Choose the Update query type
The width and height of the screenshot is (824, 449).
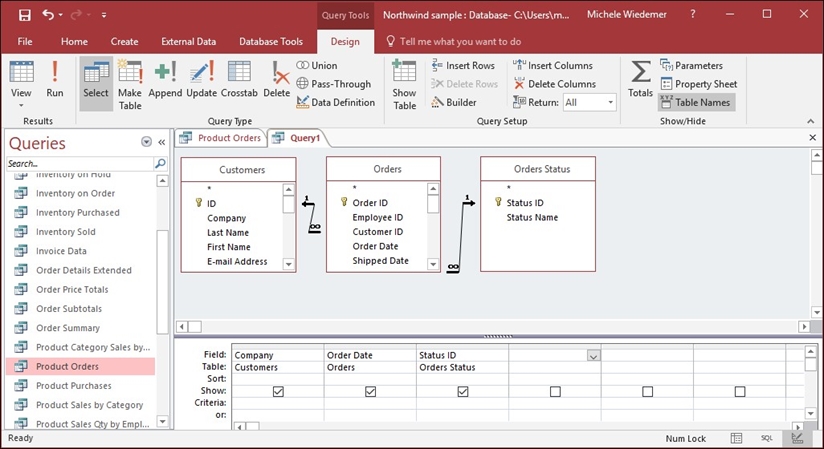click(201, 80)
